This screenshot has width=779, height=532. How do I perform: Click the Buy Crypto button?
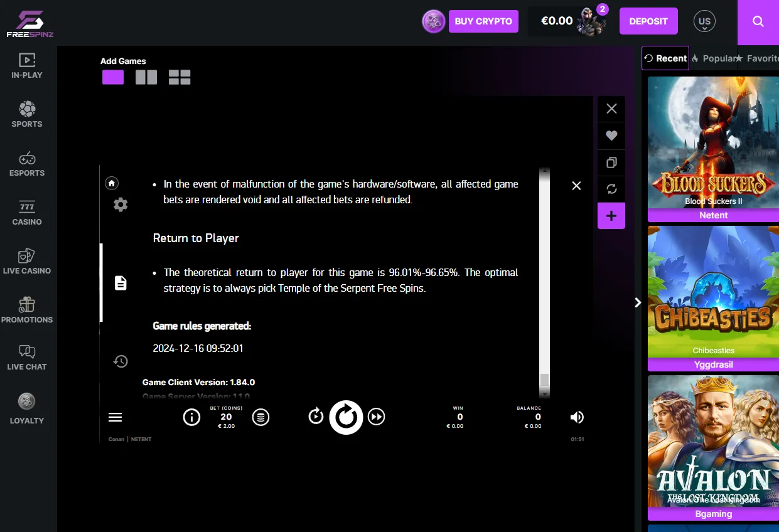click(483, 21)
